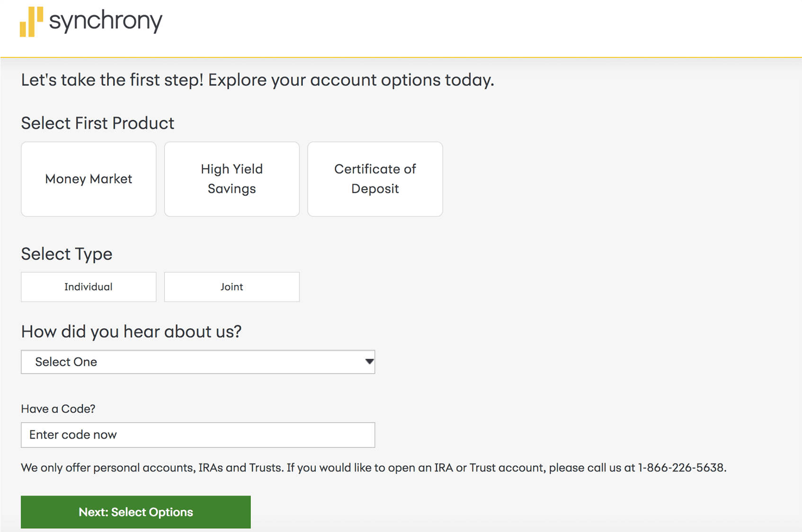The image size is (802, 532).
Task: Click the Synchrony yellow bars logo icon
Action: 31,22
